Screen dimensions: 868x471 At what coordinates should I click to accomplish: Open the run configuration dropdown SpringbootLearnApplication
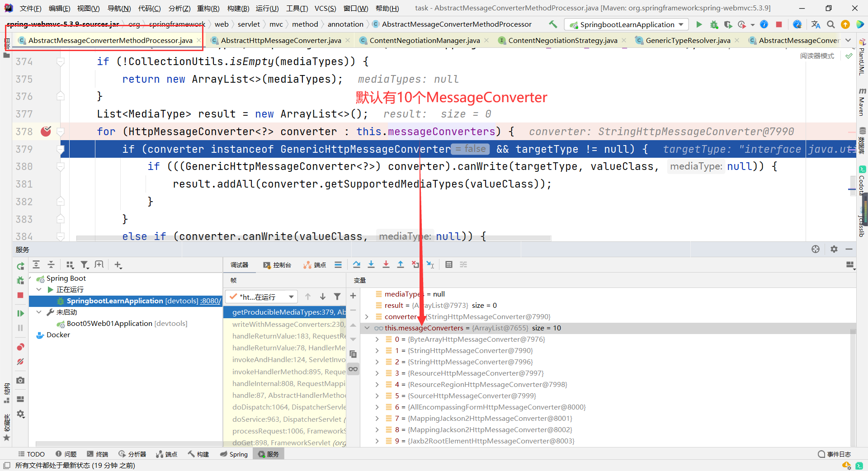[x=627, y=24]
